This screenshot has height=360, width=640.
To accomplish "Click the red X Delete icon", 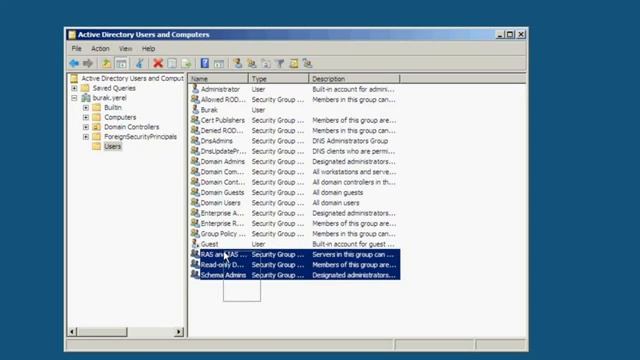I will [158, 63].
